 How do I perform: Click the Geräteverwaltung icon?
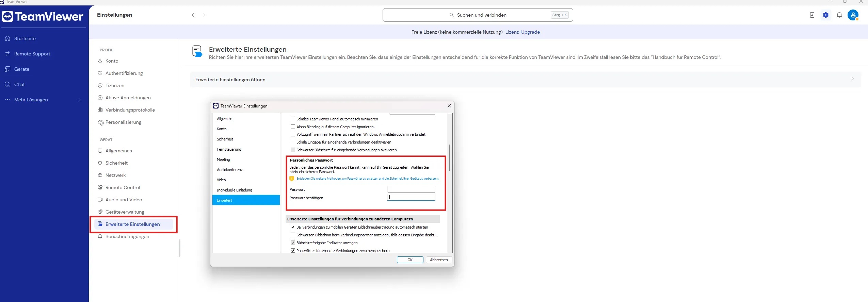click(100, 212)
